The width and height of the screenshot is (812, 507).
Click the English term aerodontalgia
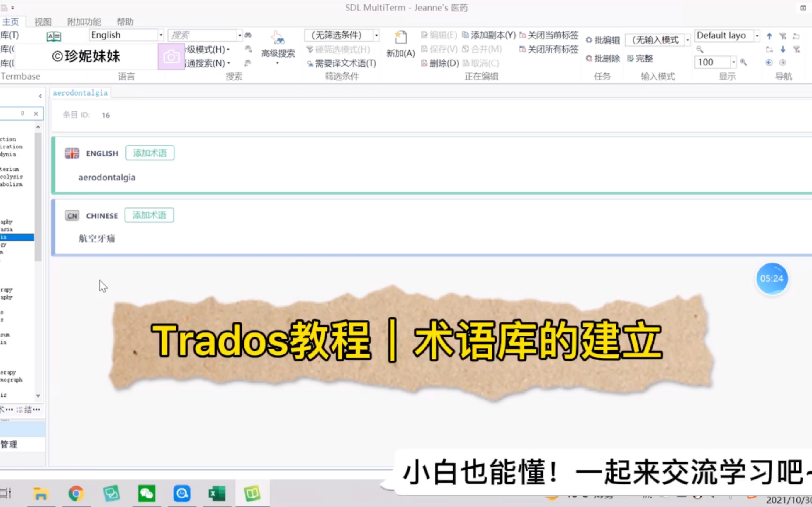click(107, 178)
